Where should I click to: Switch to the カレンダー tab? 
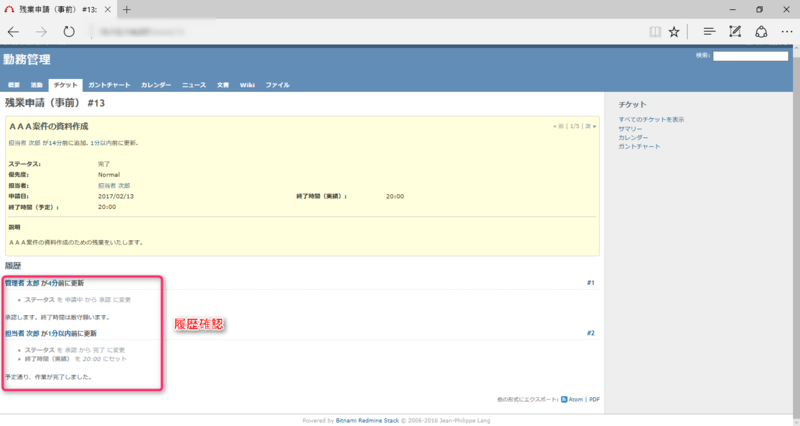(156, 85)
